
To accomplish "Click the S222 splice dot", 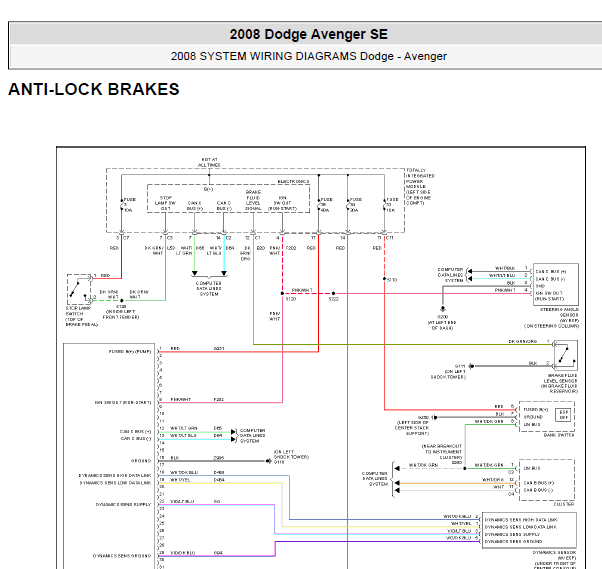I will click(333, 293).
